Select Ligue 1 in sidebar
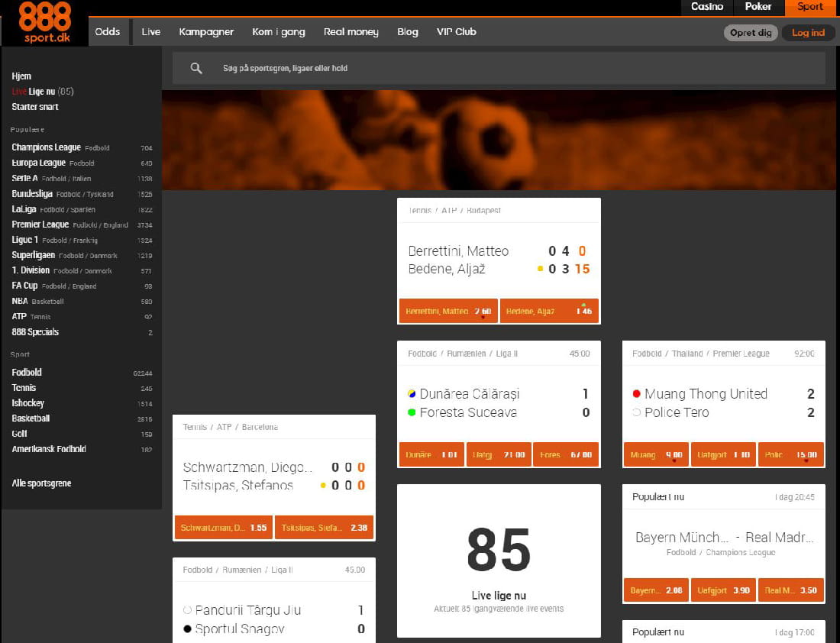 coord(82,240)
